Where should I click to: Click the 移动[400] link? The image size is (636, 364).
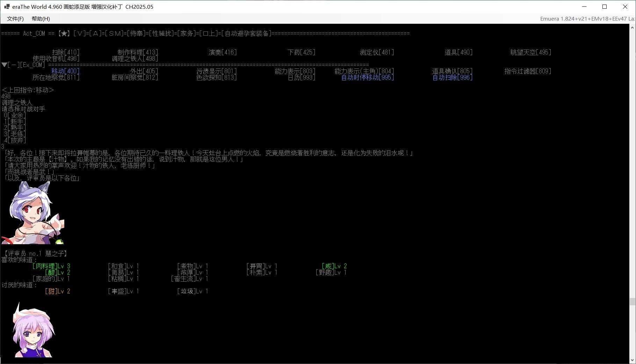65,71
